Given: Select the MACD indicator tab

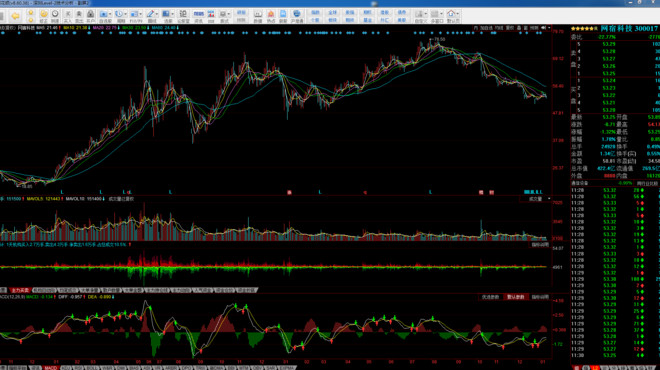Looking at the screenshot, I should (x=51, y=368).
